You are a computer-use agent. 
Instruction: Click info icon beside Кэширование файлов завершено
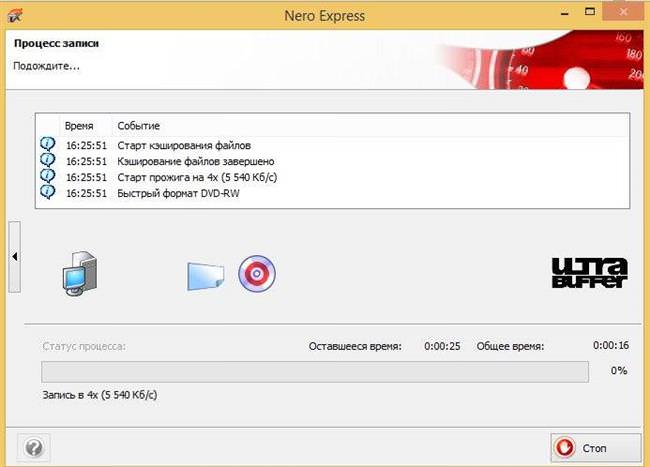[48, 160]
